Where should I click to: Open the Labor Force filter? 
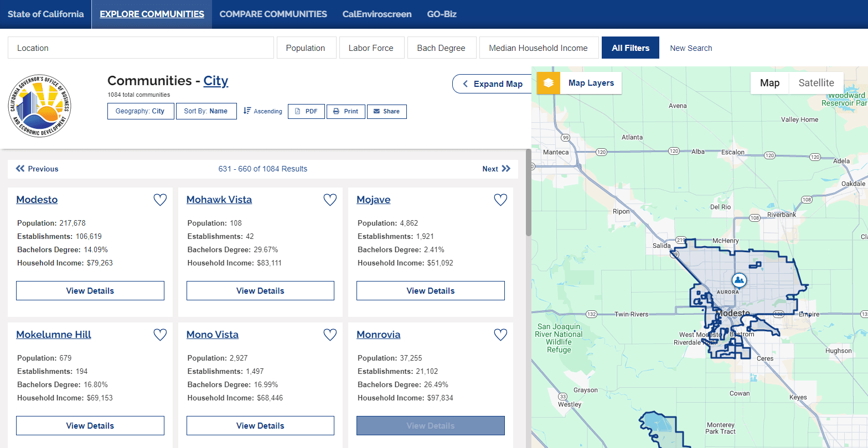point(371,48)
